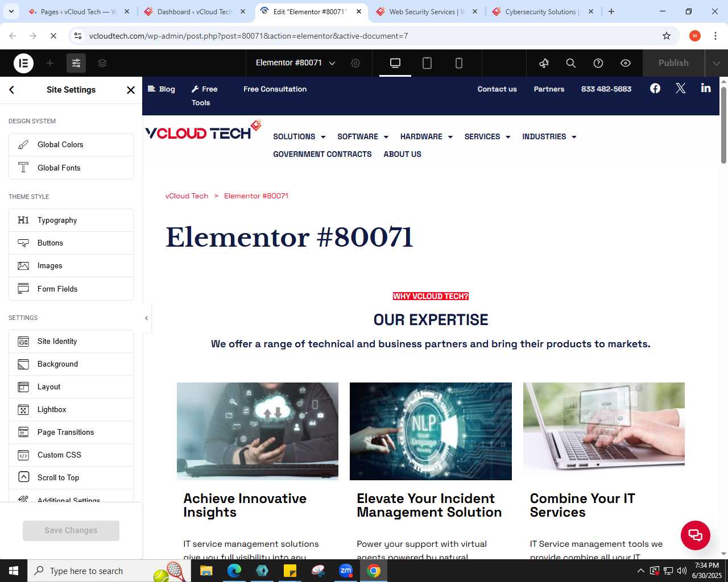Viewport: 728px width, 582px height.
Task: Open the What's New megaphone icon
Action: coord(544,63)
